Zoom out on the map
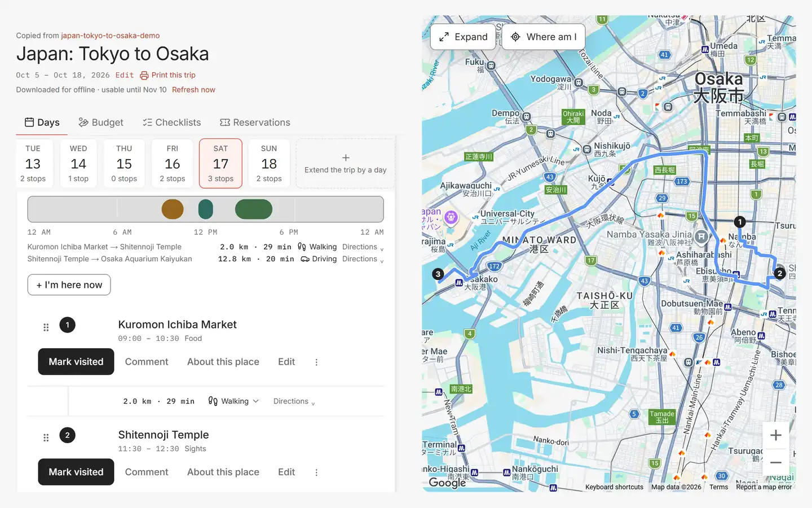The width and height of the screenshot is (812, 508). coord(776,462)
